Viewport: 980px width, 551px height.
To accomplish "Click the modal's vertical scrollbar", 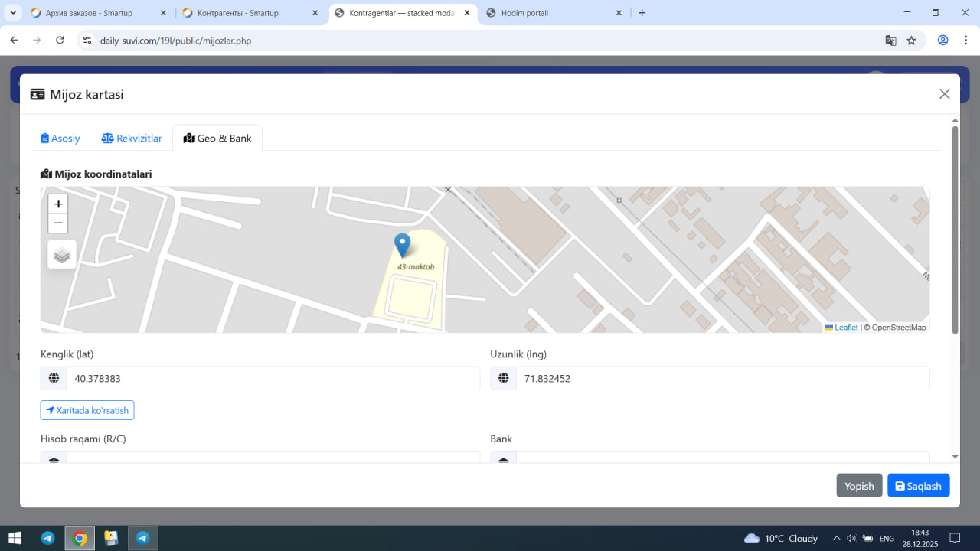I will click(x=955, y=230).
